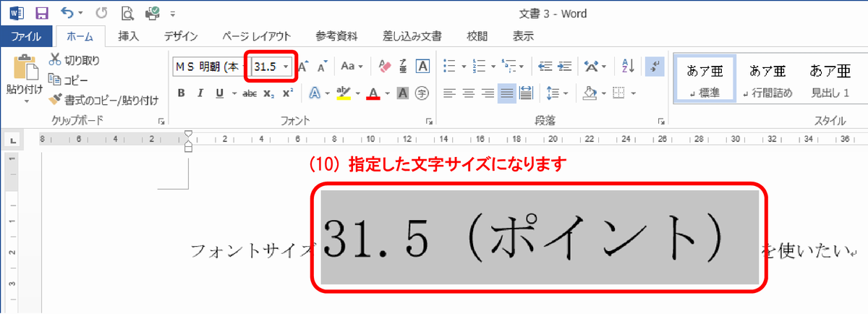Screen dimensions: 868x314
Task: Open the phonetic guide (ruby) tool
Action: [404, 66]
